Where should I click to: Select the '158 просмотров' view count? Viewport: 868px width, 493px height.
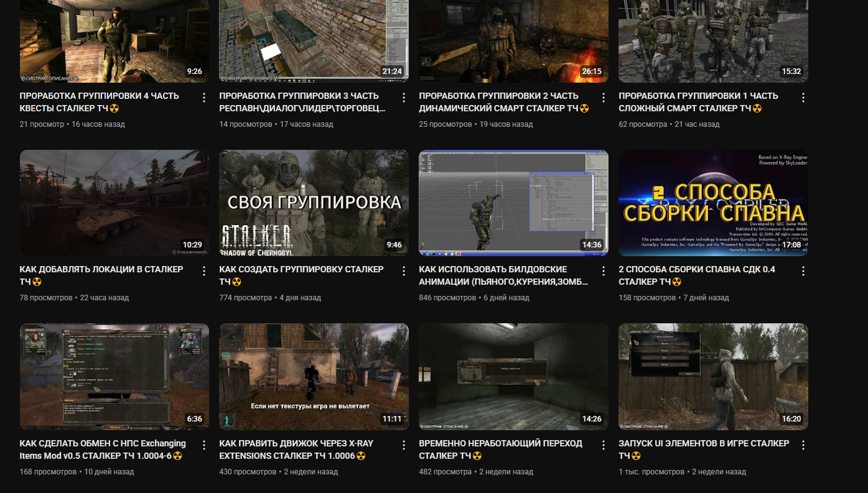coord(647,298)
